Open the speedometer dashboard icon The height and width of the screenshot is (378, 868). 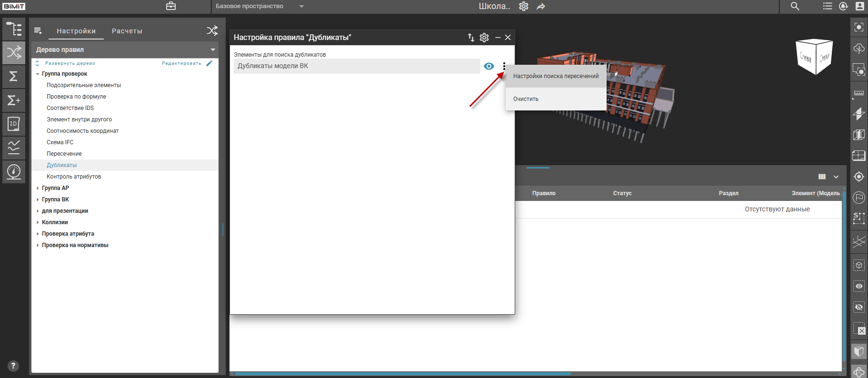pos(14,171)
